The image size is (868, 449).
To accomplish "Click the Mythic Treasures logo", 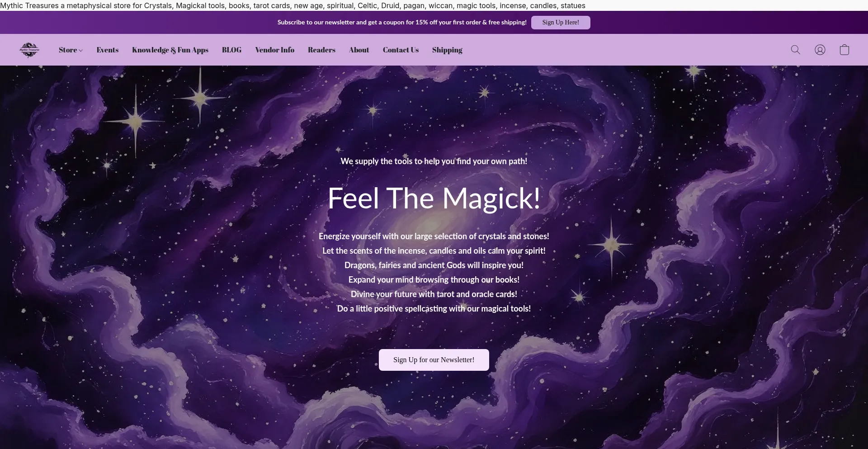I will coord(29,50).
